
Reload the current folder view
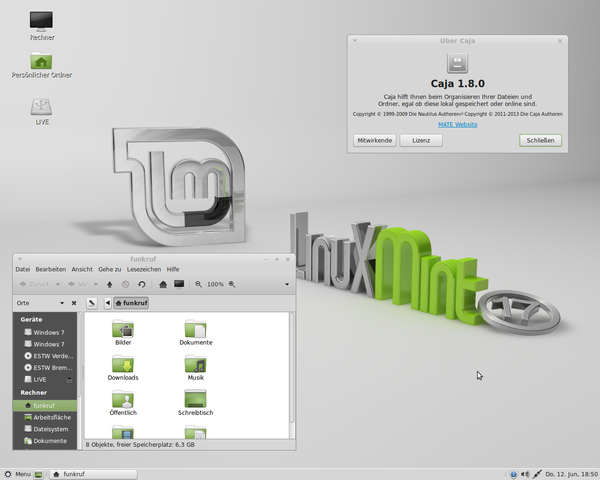142,284
